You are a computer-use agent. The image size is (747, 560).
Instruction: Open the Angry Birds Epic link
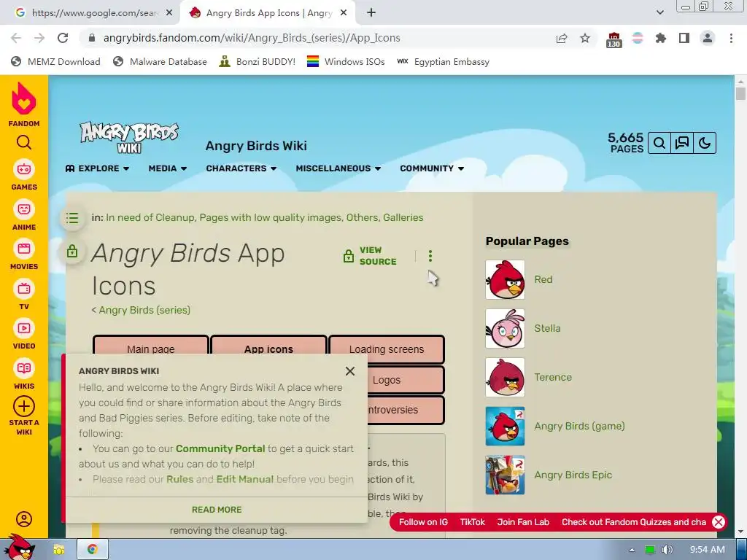(573, 475)
